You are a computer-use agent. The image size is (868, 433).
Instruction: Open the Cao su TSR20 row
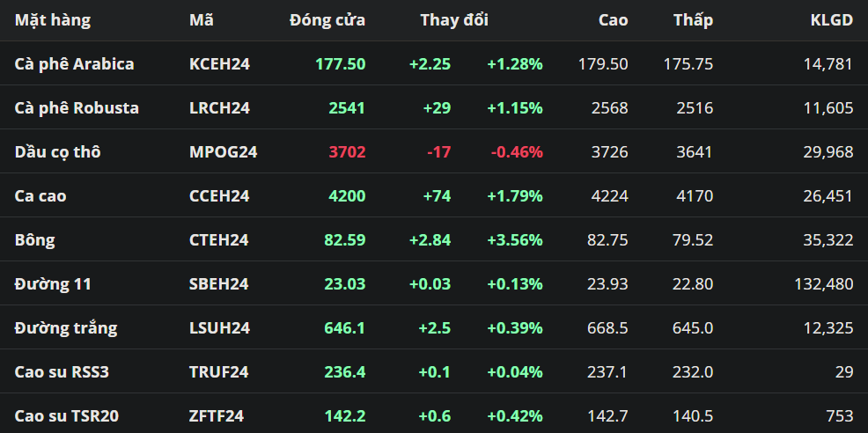point(67,415)
